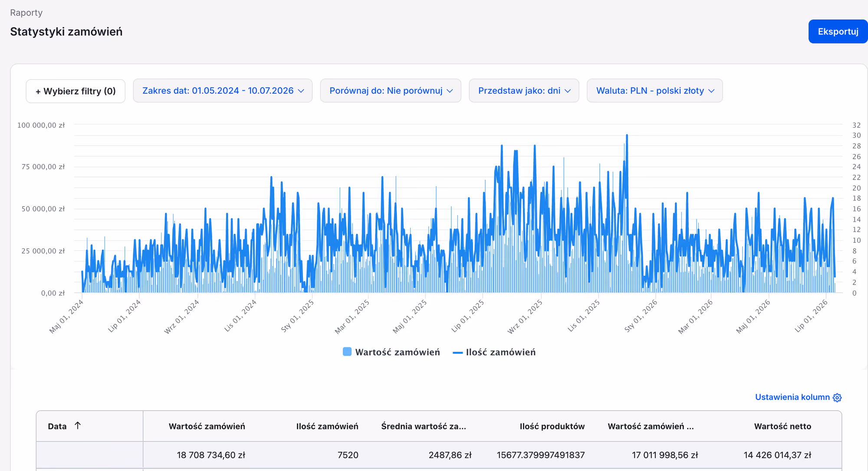Click the Statystyki zamówień page heading
Viewport: 868px width, 471px height.
tap(66, 32)
